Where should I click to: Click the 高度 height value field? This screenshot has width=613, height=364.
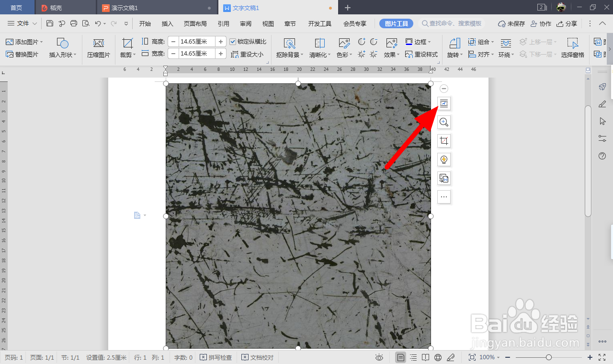(x=197, y=42)
